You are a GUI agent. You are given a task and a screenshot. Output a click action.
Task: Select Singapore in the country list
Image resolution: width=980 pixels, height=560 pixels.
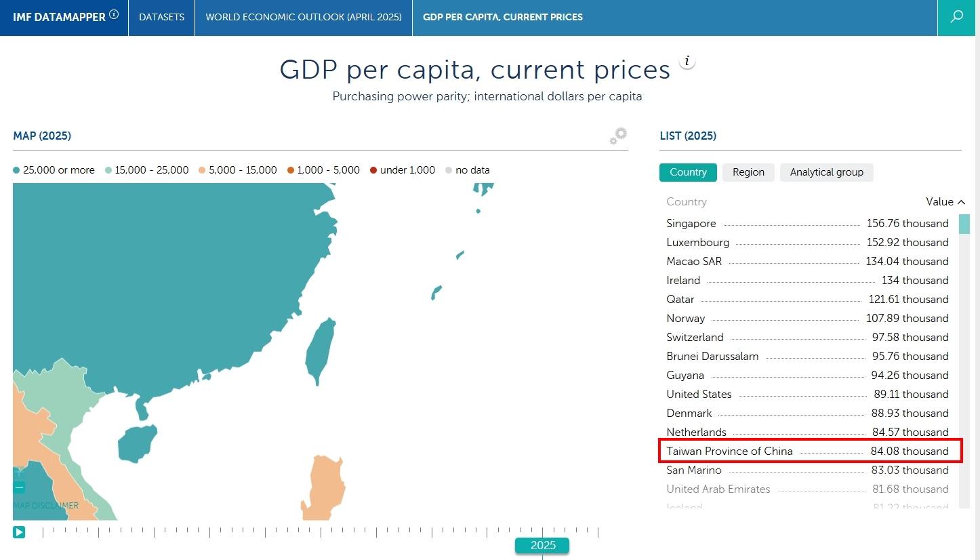(691, 224)
